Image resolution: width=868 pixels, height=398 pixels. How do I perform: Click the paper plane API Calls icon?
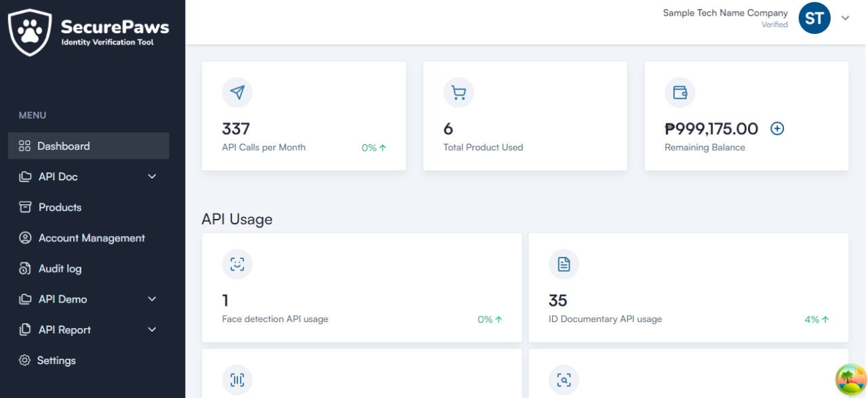pos(237,92)
